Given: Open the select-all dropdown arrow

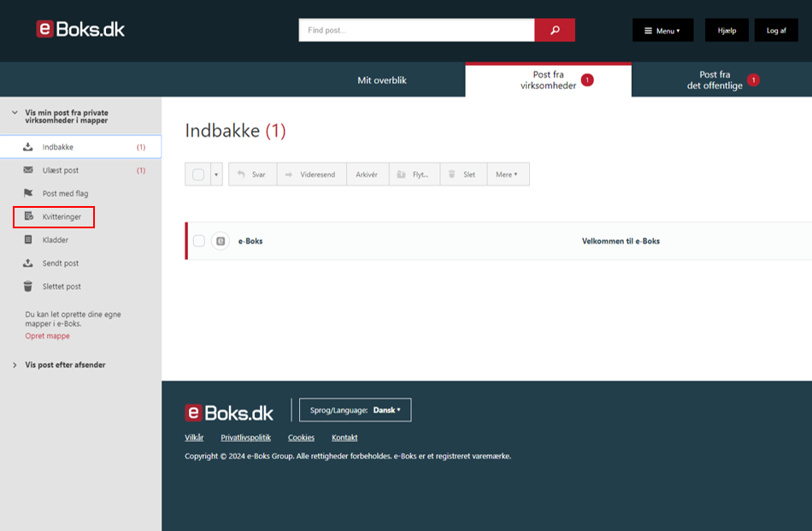Looking at the screenshot, I should (216, 174).
